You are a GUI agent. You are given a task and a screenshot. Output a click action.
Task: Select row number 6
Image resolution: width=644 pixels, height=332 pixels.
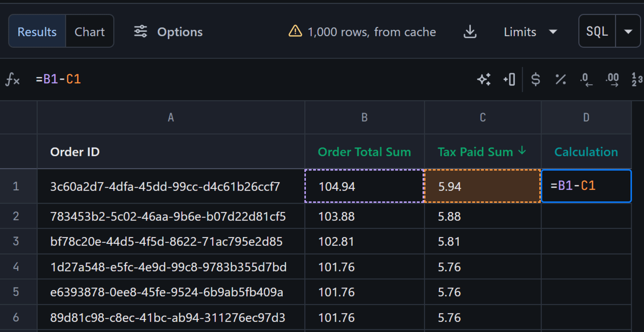coord(16,318)
